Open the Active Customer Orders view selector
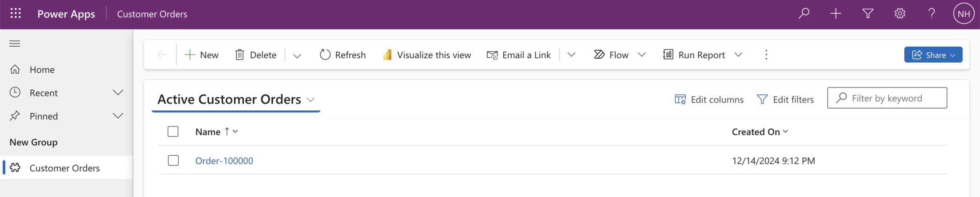This screenshot has height=197, width=980. (311, 100)
